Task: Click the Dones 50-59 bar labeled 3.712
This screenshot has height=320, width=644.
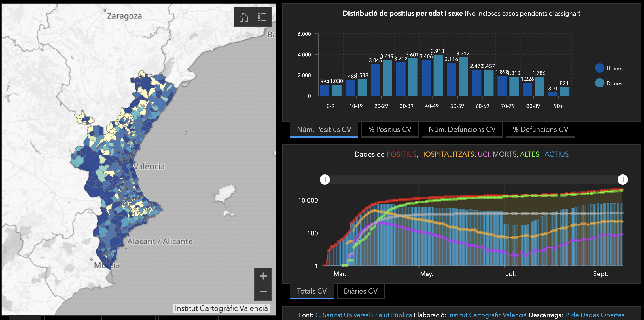Action: (464, 77)
